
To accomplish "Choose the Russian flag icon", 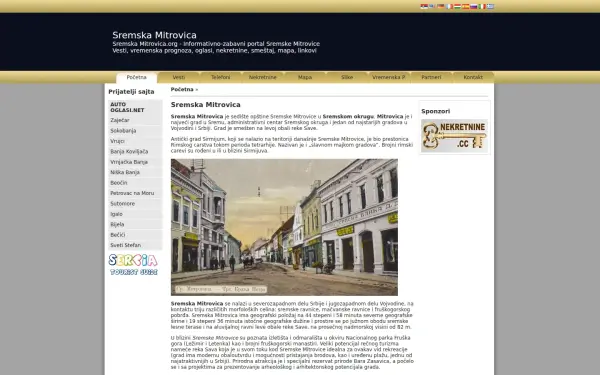I will pyautogui.click(x=474, y=7).
